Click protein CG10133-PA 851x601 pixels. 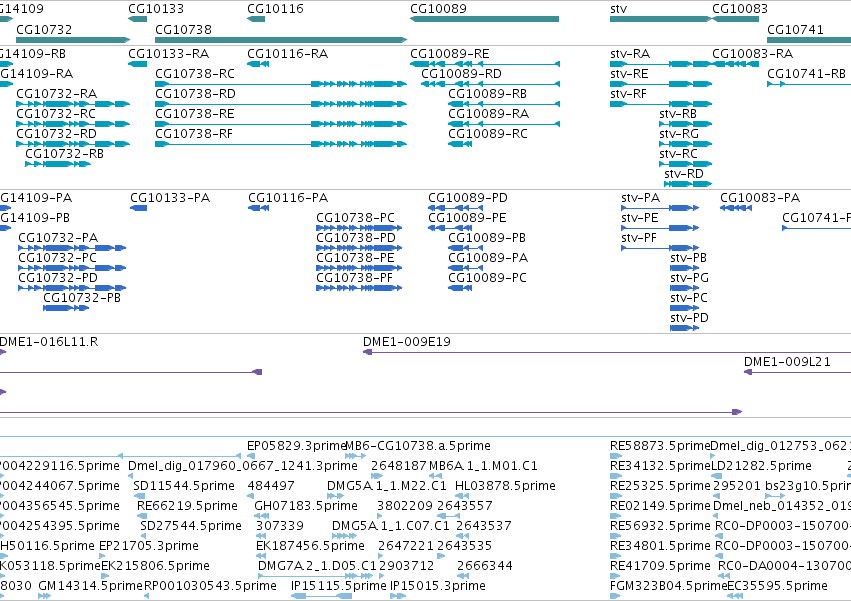click(x=138, y=208)
